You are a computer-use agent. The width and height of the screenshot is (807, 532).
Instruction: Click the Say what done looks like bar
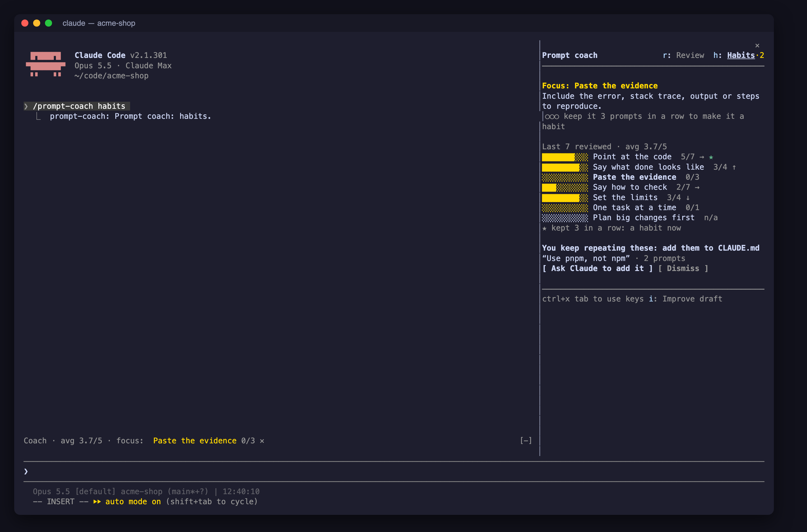tap(565, 167)
